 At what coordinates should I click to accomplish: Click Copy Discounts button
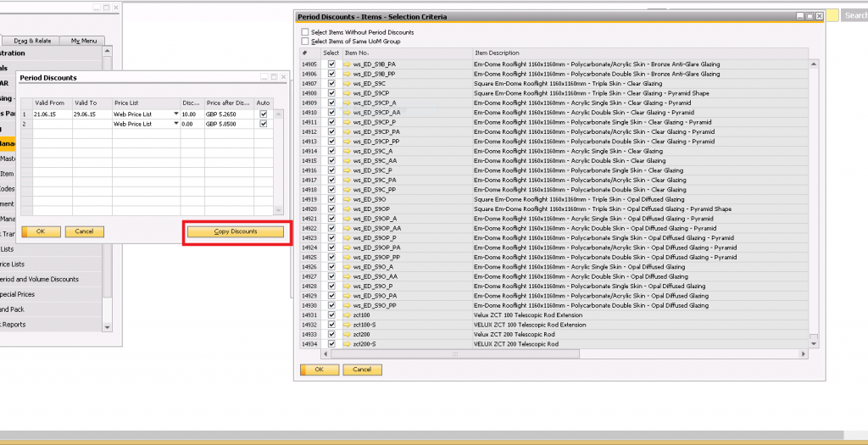pyautogui.click(x=236, y=232)
